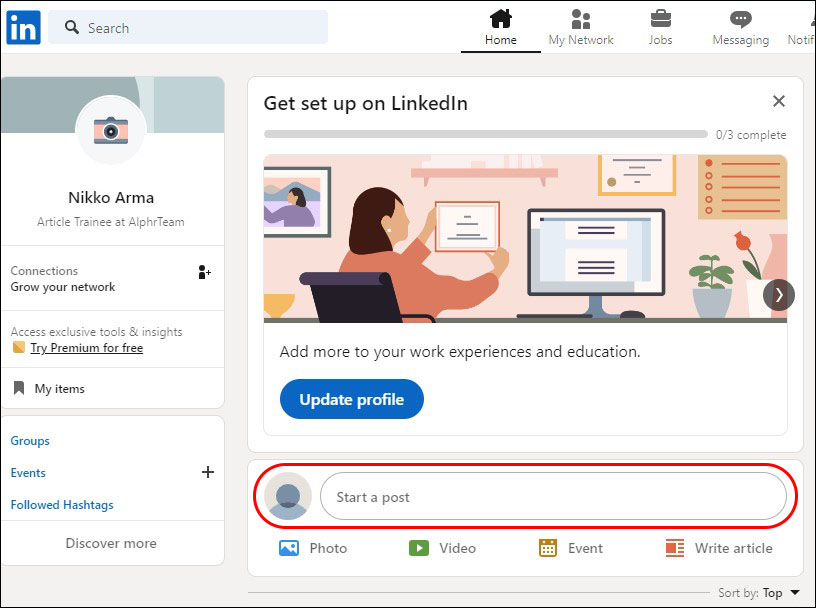Open Connections Grow your network
Screen dimensions: 816x608
coord(113,278)
